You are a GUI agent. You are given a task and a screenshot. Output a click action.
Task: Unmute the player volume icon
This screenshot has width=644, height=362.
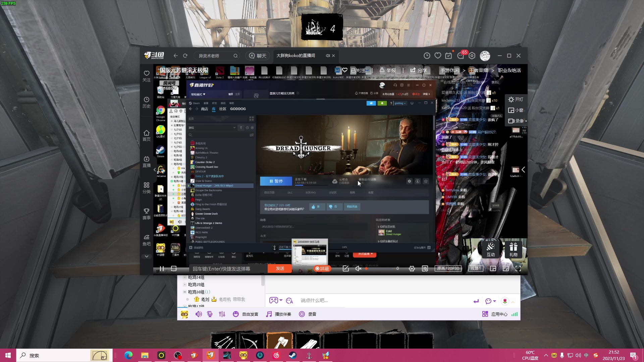358,268
